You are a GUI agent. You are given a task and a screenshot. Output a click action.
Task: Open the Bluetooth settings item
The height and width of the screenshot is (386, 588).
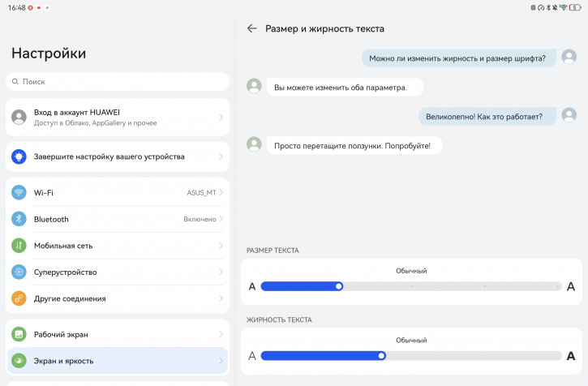click(118, 219)
